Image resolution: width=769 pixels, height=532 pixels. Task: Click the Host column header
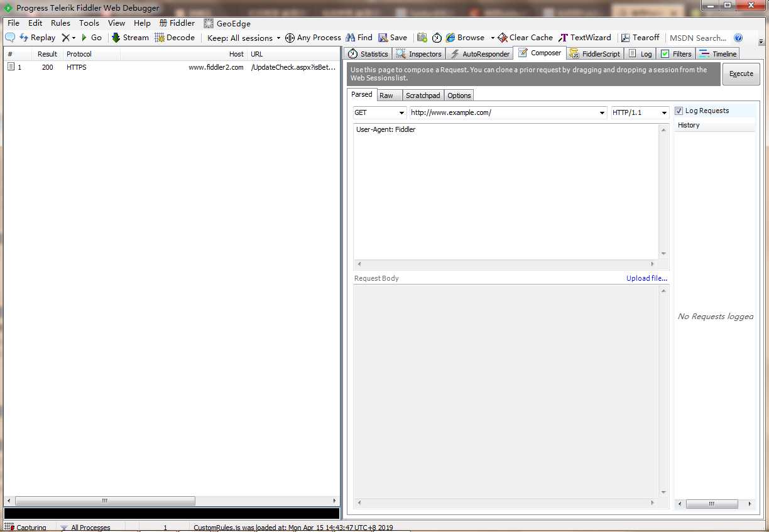pyautogui.click(x=183, y=54)
